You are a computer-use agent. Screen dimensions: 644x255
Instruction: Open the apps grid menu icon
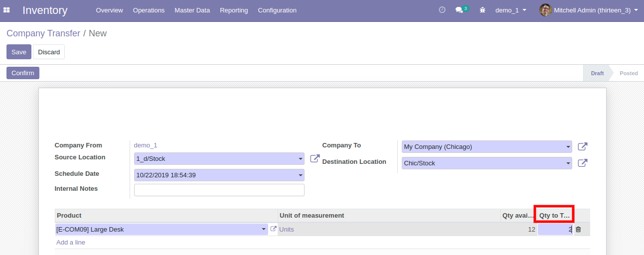[7, 10]
